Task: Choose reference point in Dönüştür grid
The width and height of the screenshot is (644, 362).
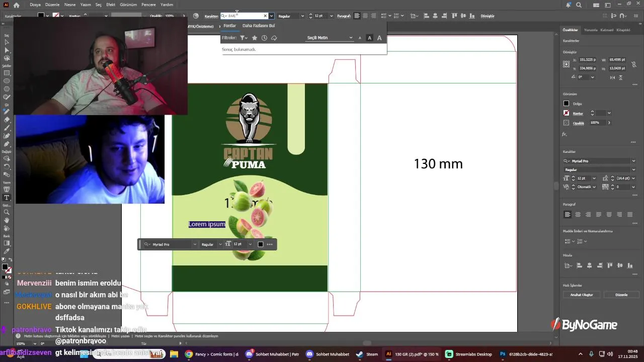Action: tap(567, 63)
